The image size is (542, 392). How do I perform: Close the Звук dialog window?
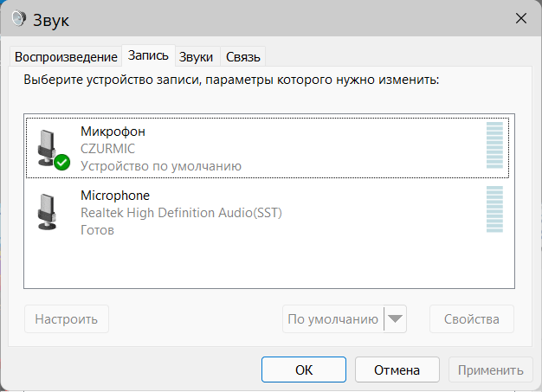click(x=521, y=18)
